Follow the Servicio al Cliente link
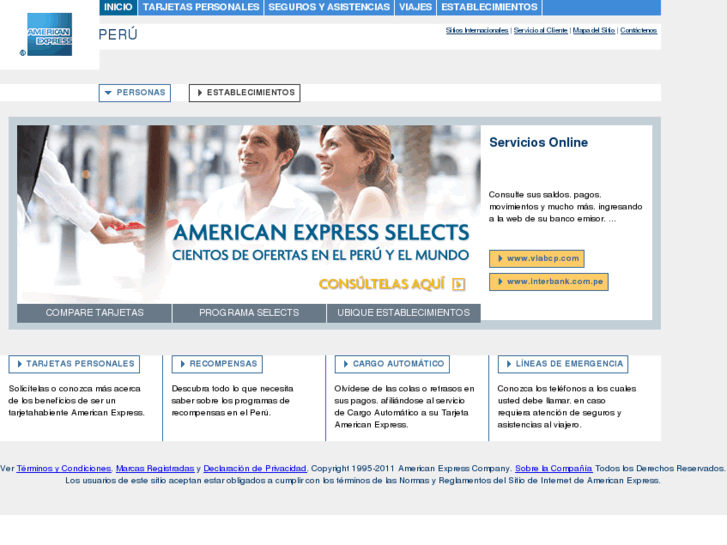 (541, 31)
